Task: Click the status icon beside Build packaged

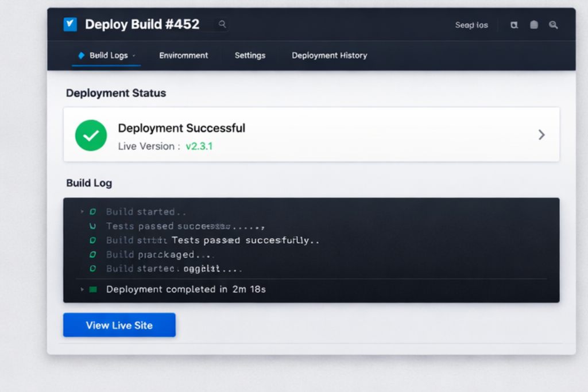Action: tap(92, 255)
